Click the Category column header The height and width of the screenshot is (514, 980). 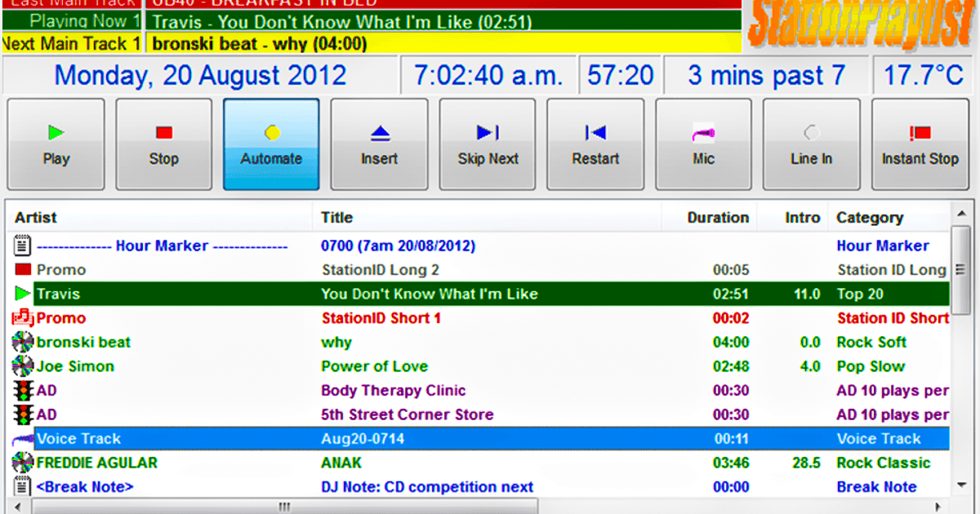pyautogui.click(x=869, y=218)
